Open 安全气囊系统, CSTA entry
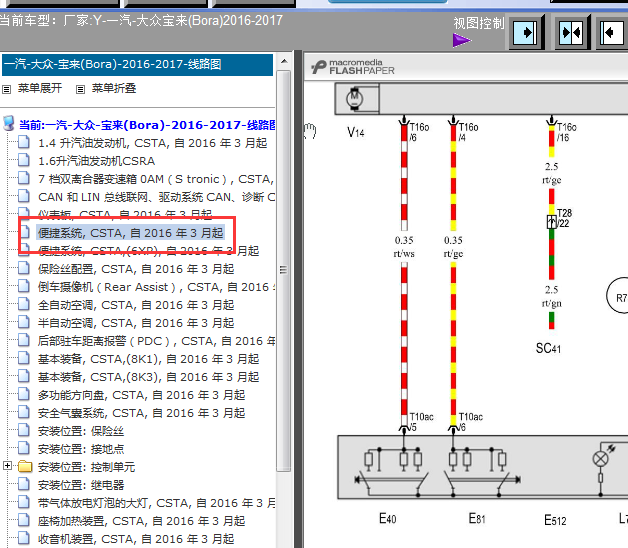Image resolution: width=628 pixels, height=548 pixels. click(141, 413)
